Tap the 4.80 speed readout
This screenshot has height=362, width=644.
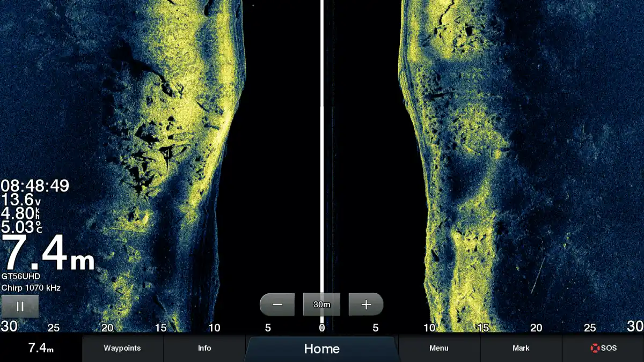tap(21, 213)
